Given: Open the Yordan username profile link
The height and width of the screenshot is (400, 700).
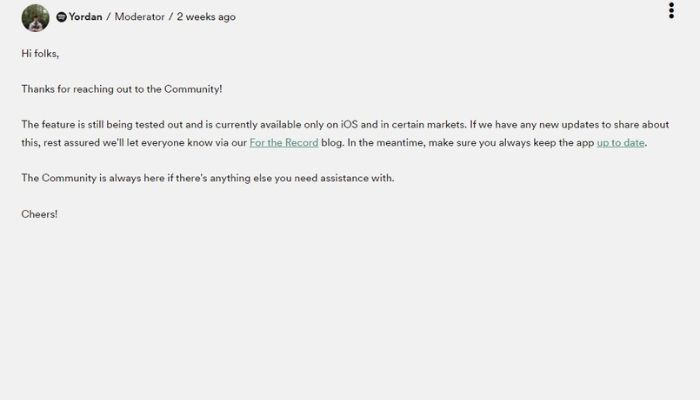Looking at the screenshot, I should [85, 17].
